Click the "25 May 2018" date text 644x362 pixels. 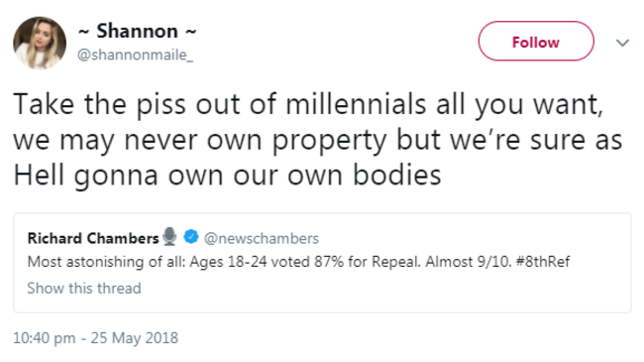click(135, 338)
